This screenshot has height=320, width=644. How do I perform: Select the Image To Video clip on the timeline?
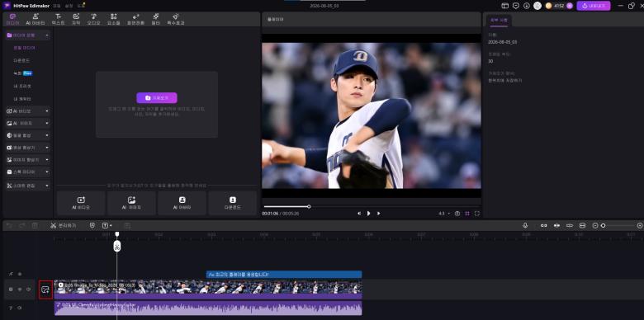click(208, 289)
